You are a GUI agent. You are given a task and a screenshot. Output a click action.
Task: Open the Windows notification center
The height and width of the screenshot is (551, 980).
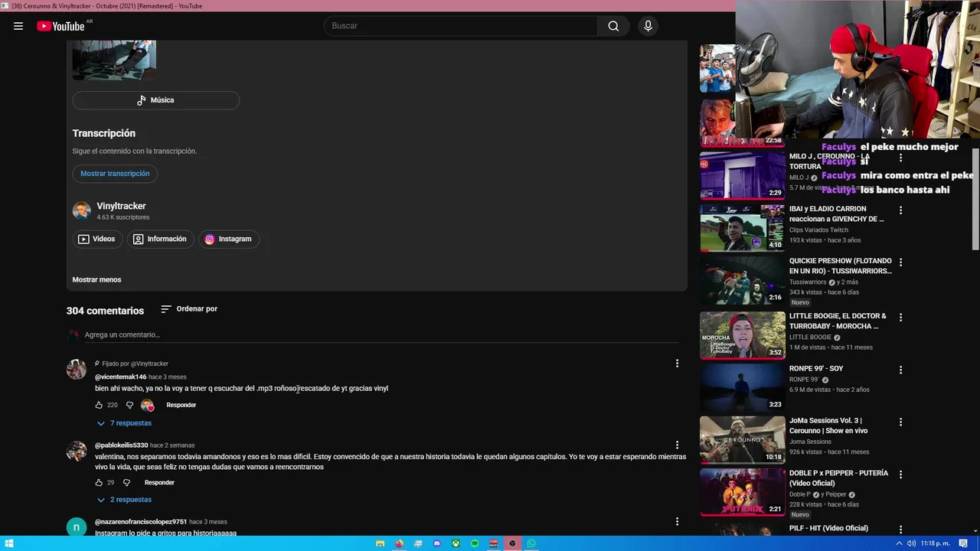click(x=964, y=543)
